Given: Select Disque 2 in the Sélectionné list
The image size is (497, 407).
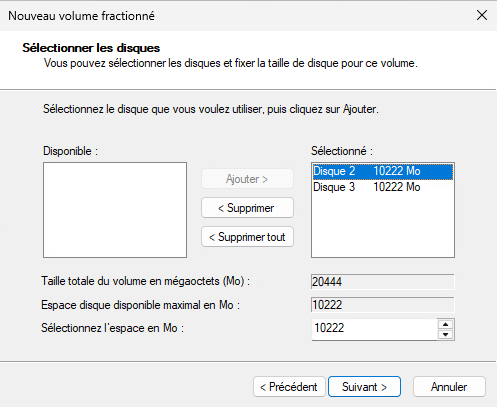Looking at the screenshot, I should coord(383,171).
